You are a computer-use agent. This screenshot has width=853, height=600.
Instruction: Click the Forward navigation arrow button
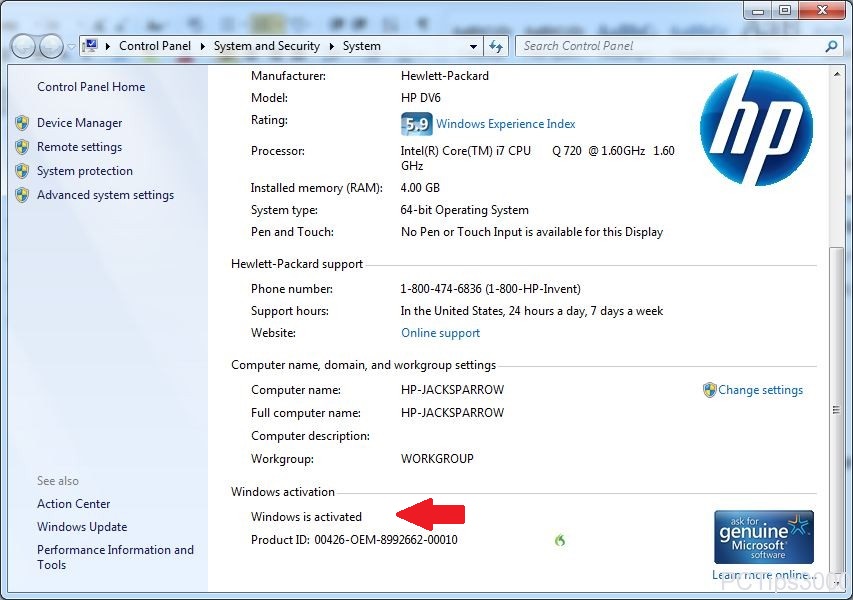[x=52, y=46]
